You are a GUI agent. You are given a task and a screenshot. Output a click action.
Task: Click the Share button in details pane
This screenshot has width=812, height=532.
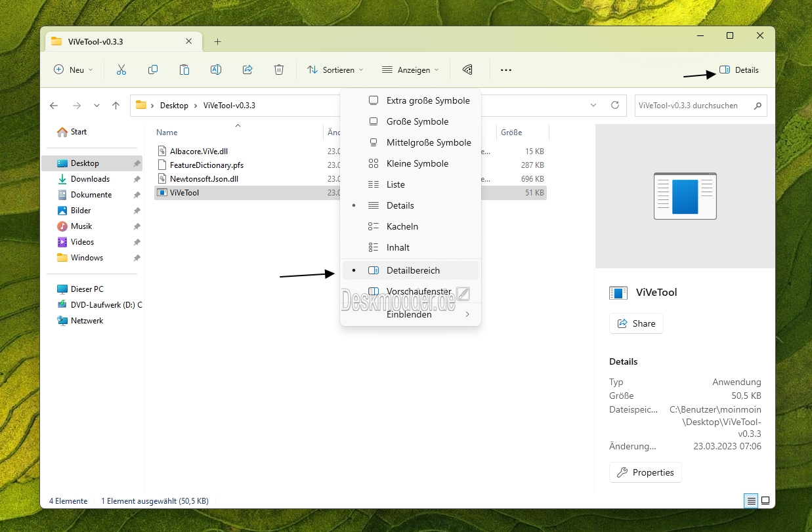point(636,323)
